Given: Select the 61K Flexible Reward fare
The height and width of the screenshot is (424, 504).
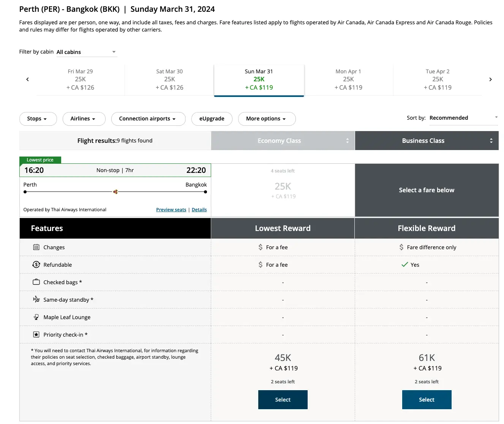Looking at the screenshot, I should click(x=427, y=400).
